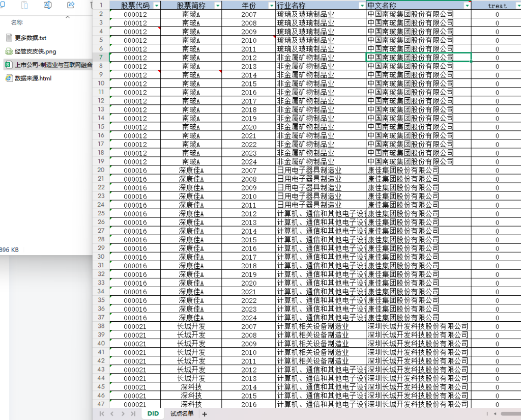Select row header 38
This screenshot has width=521, height=420.
pyautogui.click(x=101, y=326)
